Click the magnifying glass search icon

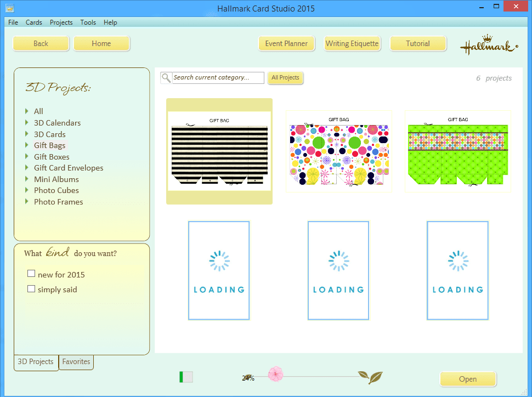click(x=166, y=78)
